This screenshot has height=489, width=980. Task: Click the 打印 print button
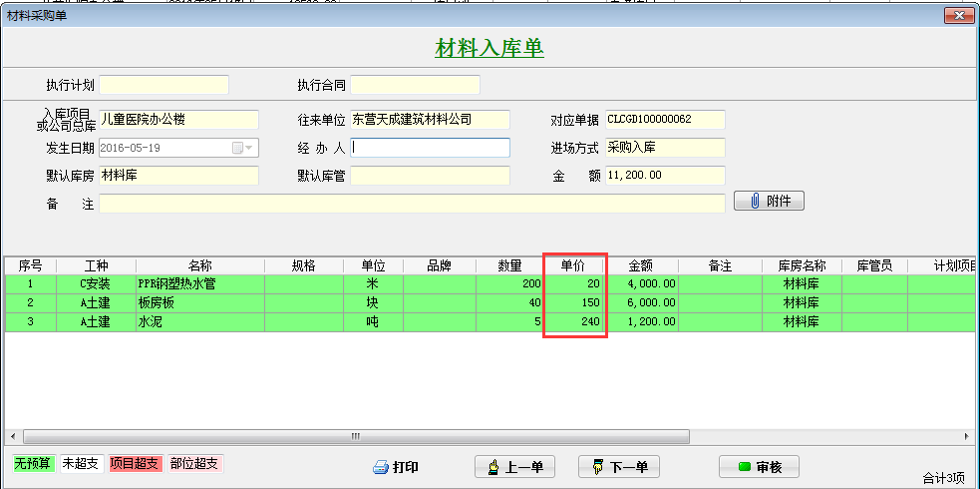(395, 467)
